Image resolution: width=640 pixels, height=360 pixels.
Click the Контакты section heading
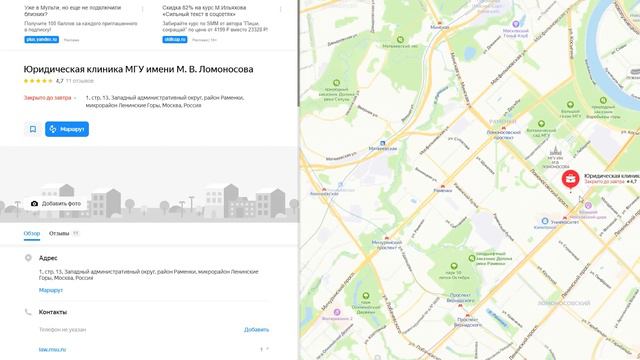pyautogui.click(x=53, y=312)
